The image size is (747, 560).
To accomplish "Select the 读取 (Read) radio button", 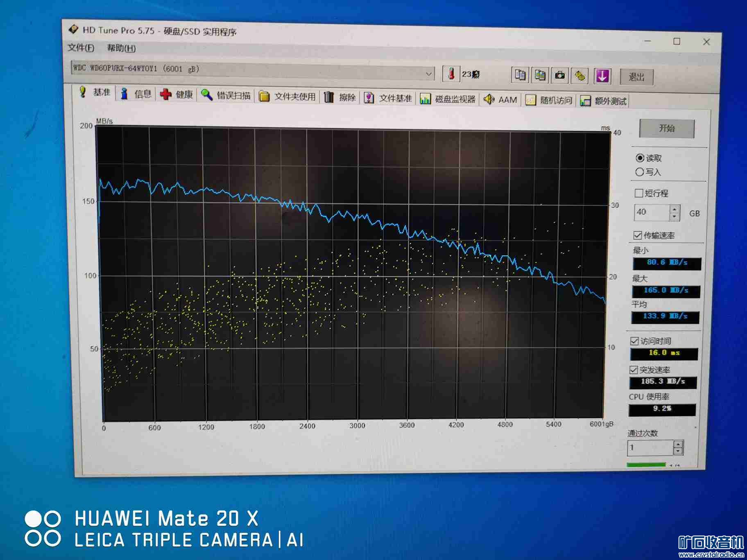I will click(640, 158).
